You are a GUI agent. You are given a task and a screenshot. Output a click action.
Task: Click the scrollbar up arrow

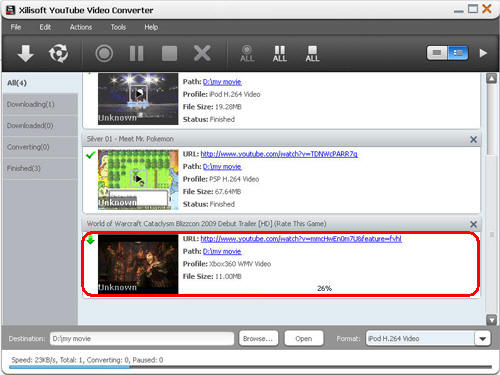coord(492,79)
